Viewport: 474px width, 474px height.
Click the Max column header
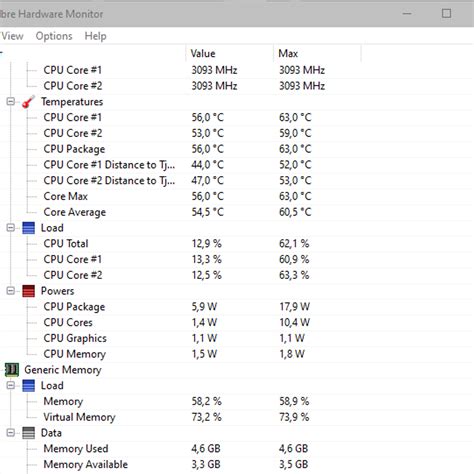click(317, 53)
